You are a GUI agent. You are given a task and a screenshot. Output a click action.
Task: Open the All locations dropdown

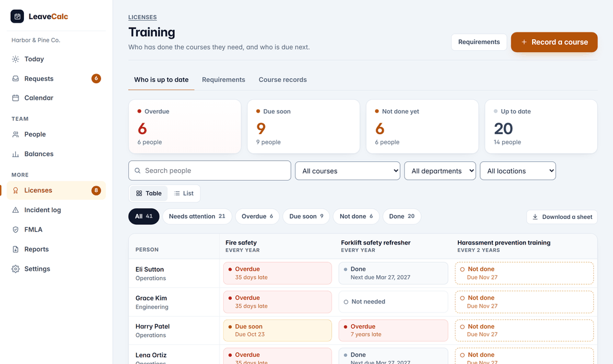(517, 171)
